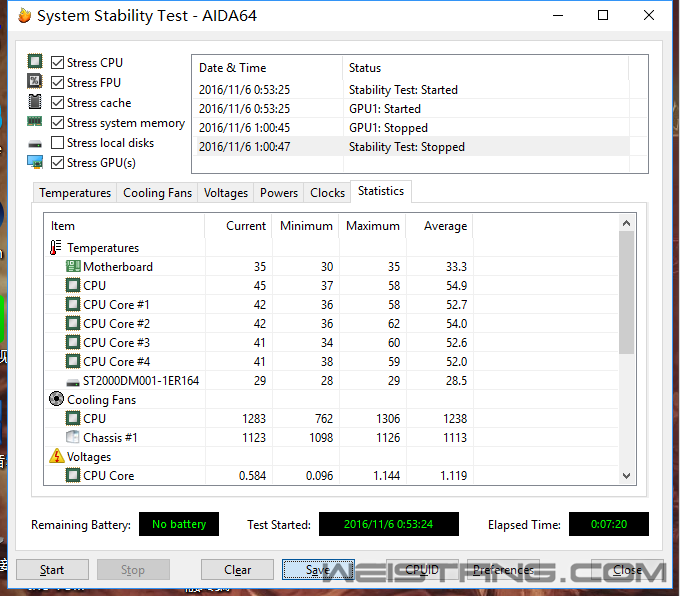Select the Statistics tab
This screenshot has height=596, width=680.
tap(381, 191)
